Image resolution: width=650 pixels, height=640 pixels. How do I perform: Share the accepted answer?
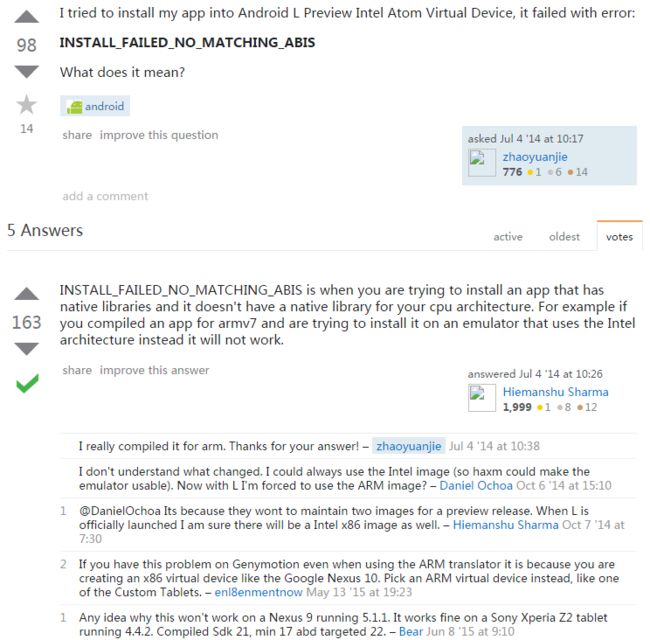click(77, 370)
